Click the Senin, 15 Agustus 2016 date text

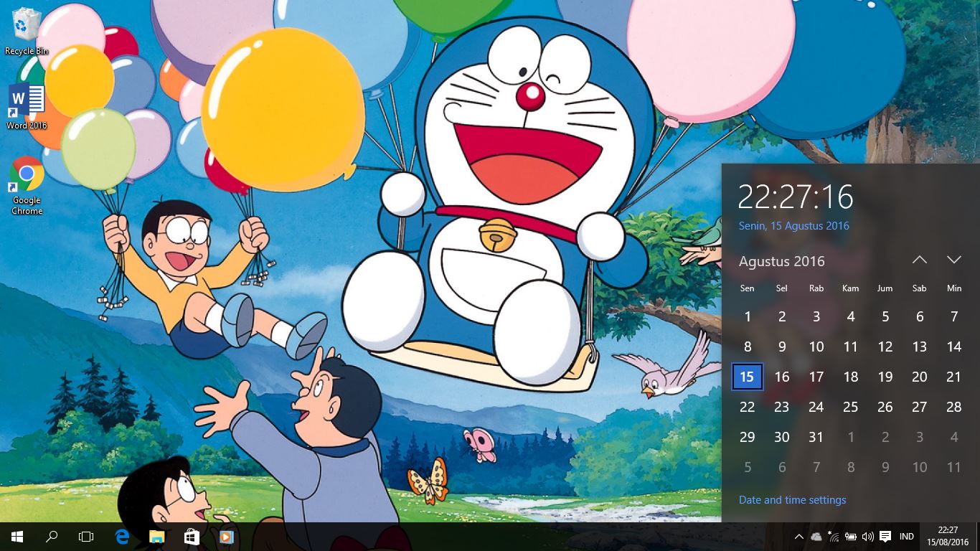[x=794, y=225]
